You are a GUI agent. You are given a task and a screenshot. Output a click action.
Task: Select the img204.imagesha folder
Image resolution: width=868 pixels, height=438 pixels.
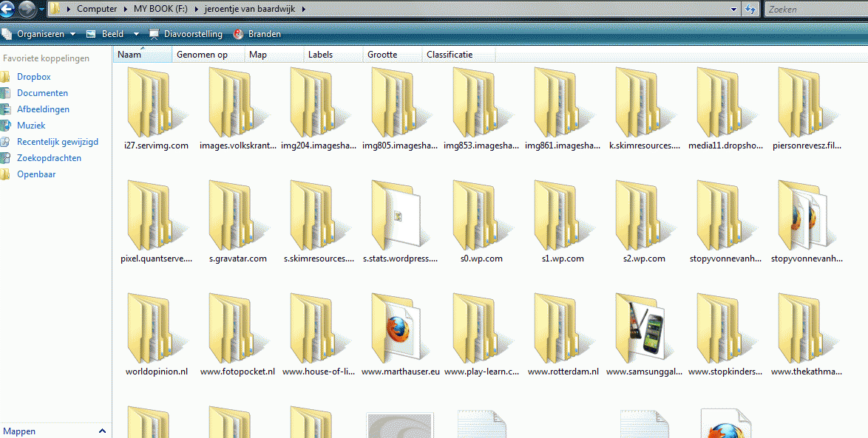point(319,109)
